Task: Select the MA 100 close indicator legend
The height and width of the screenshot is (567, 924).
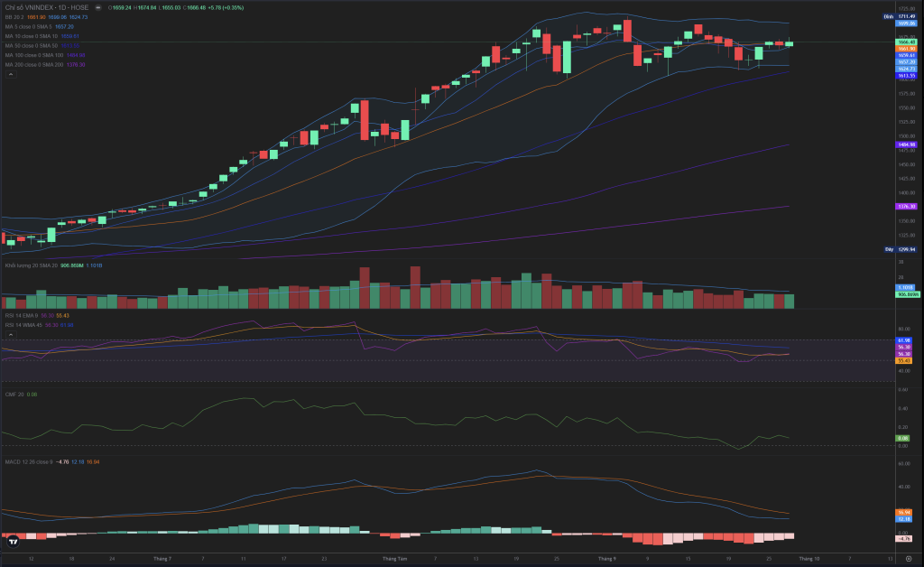Action: point(32,55)
